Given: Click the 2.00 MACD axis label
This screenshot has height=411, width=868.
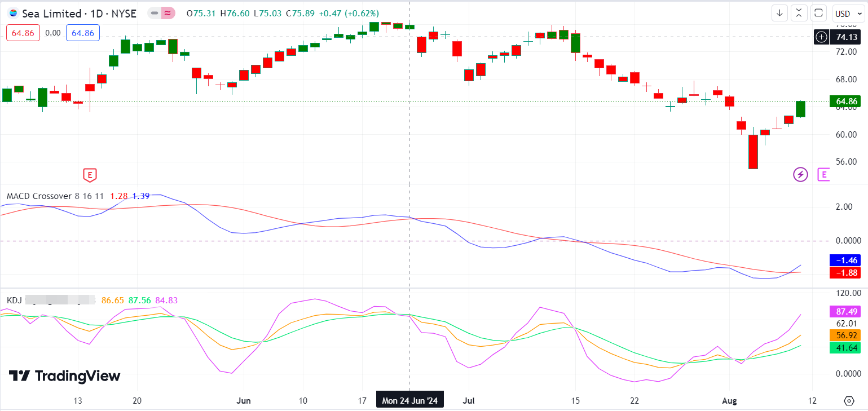Looking at the screenshot, I should pos(844,207).
